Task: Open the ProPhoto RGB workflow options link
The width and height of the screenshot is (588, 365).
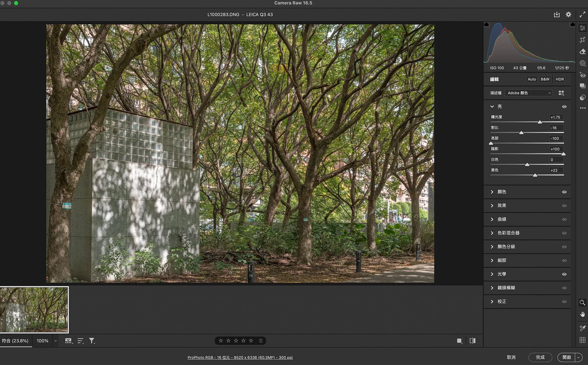Action: coord(240,357)
